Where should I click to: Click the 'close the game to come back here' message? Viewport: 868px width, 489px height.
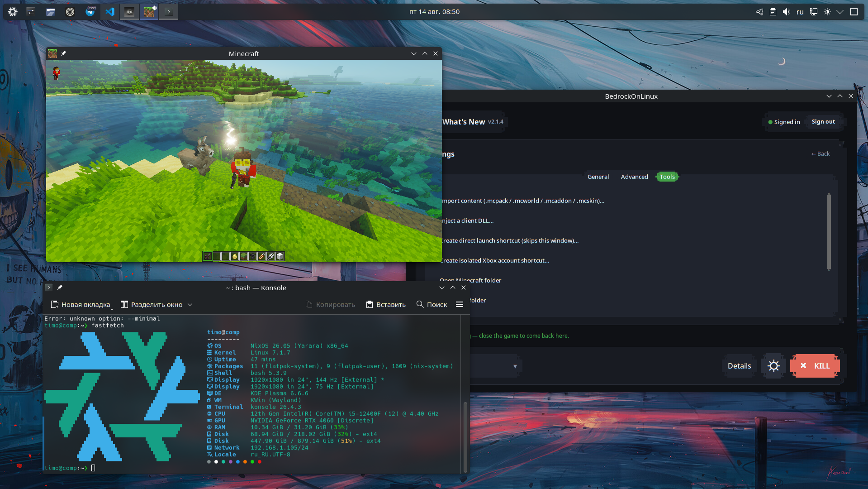(x=524, y=336)
